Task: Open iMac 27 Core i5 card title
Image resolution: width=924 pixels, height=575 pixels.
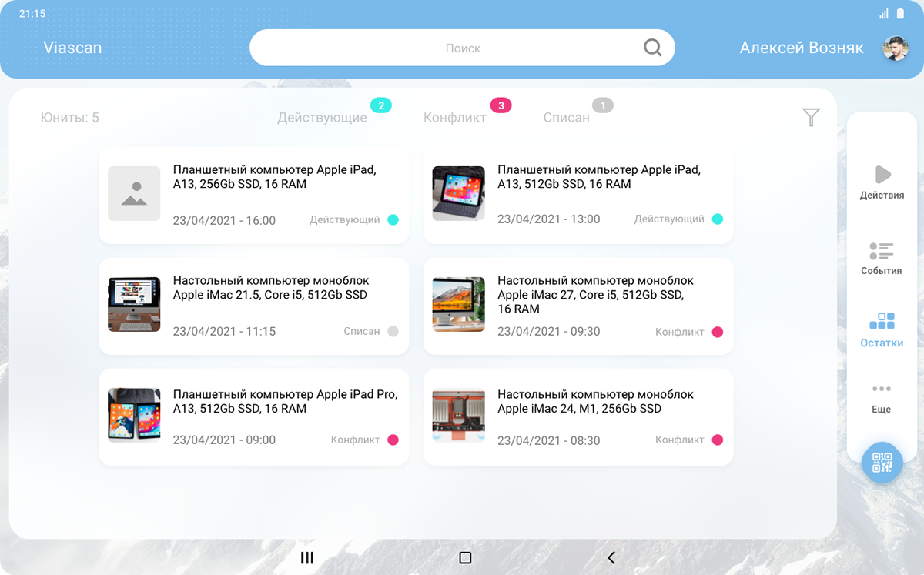Action: click(595, 295)
